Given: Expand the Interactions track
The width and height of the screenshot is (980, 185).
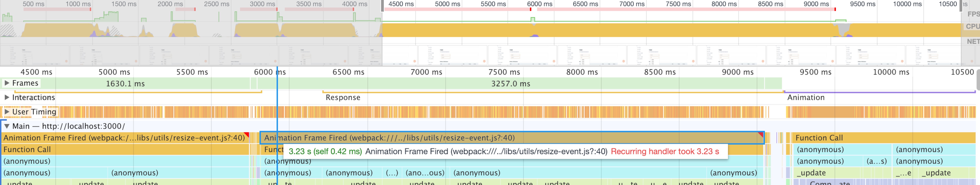Looking at the screenshot, I should pyautogui.click(x=6, y=97).
